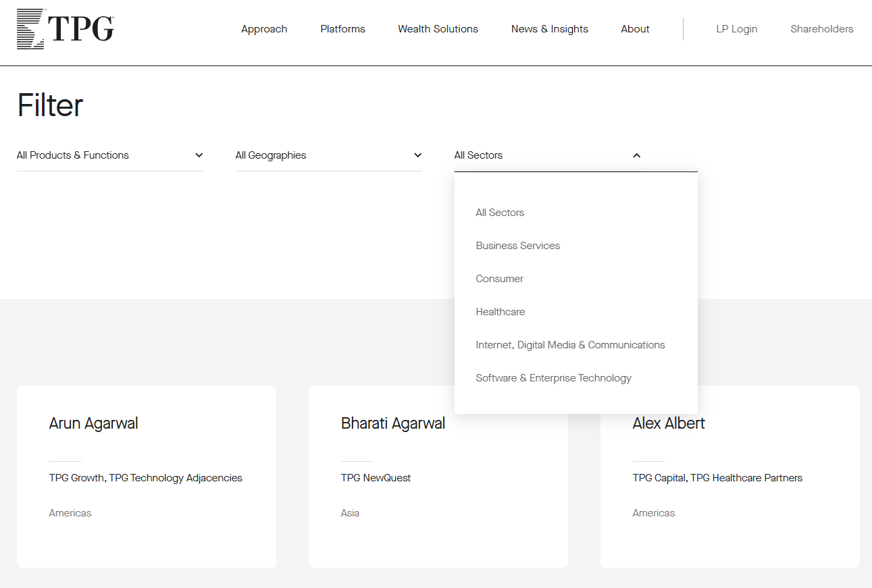Pick Internet, Digital Media & Communications sector
The height and width of the screenshot is (588, 872).
pyautogui.click(x=570, y=344)
